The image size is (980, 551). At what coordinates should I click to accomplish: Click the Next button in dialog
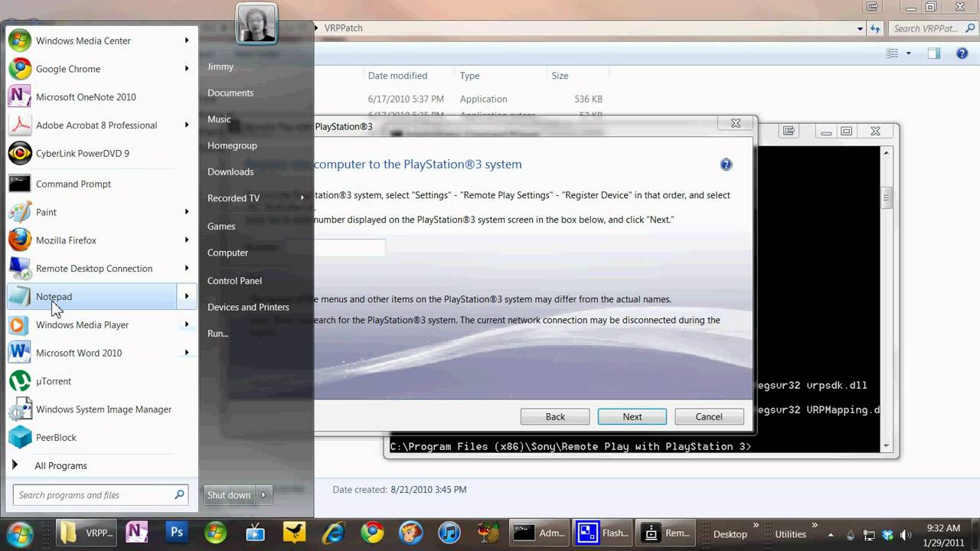(x=632, y=417)
